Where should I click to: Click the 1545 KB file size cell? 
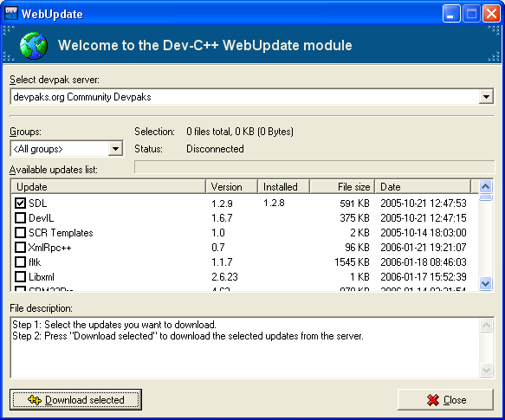click(x=352, y=262)
